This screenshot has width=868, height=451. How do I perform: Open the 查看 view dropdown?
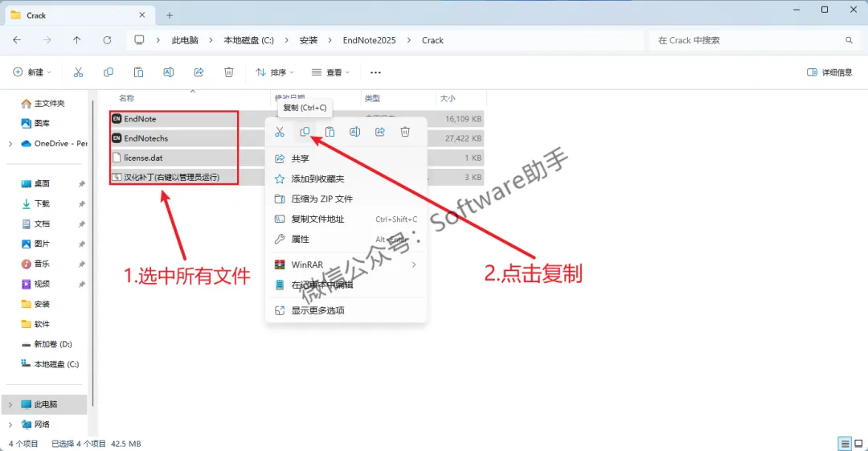pyautogui.click(x=330, y=72)
